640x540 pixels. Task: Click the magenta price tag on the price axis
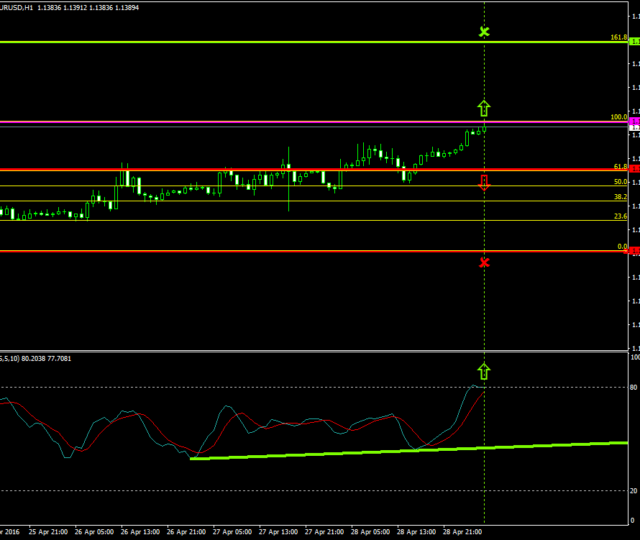[633, 121]
